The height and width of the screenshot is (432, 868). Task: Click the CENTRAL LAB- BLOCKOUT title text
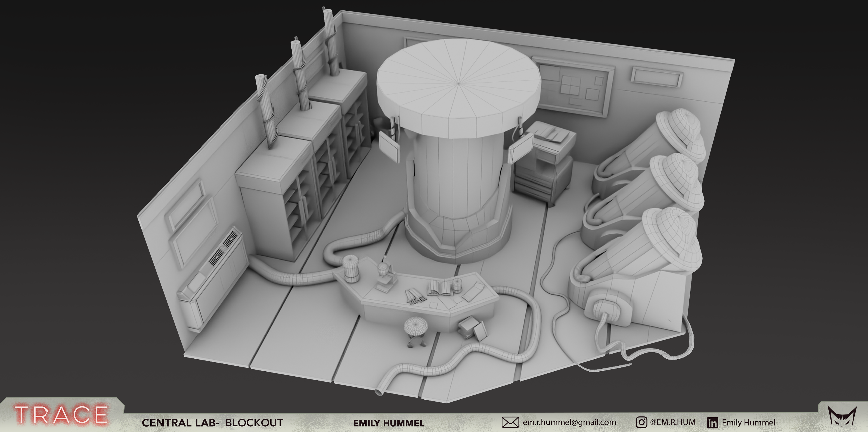coord(212,423)
